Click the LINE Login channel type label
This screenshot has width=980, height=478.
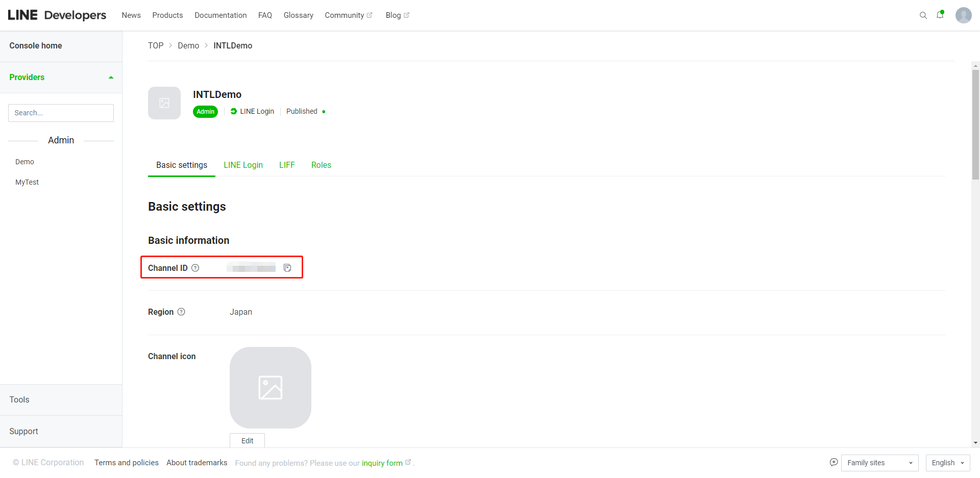click(x=252, y=111)
